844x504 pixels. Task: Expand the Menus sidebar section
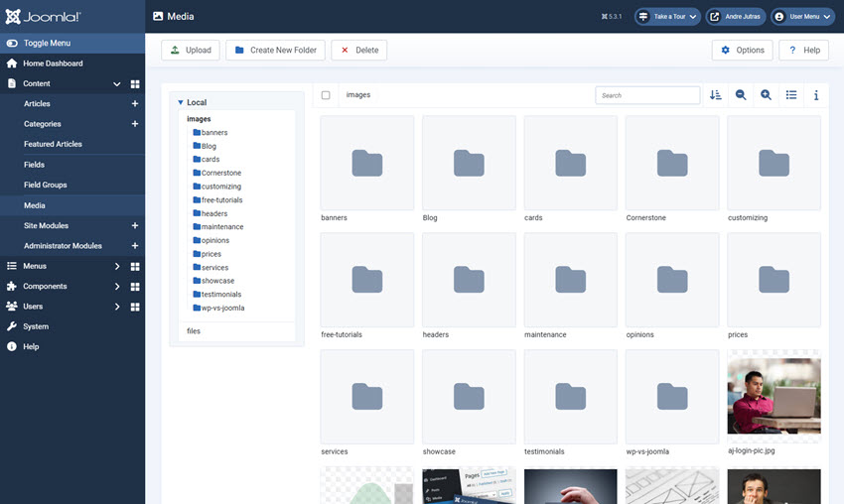[116, 267]
